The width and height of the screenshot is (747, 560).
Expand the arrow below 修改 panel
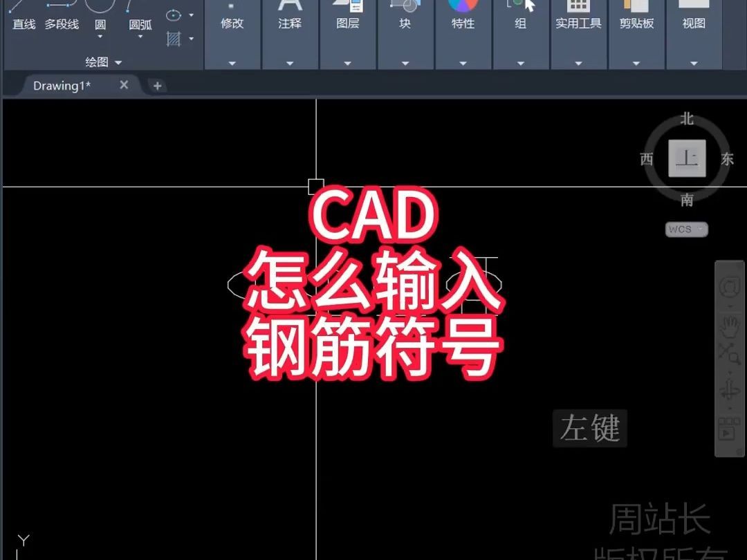pos(232,64)
